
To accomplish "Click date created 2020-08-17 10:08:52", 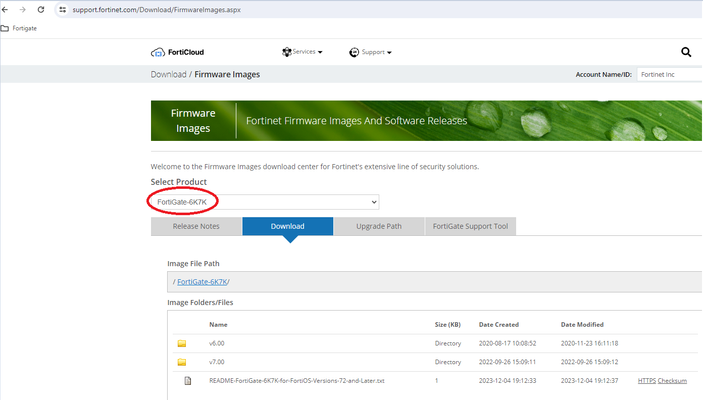I will point(507,343).
